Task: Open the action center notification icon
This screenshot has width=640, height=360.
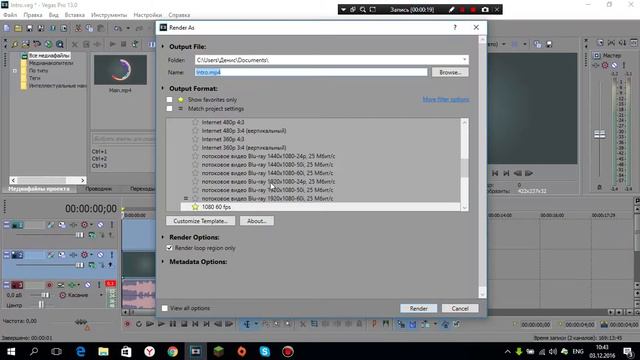Action: 628,351
